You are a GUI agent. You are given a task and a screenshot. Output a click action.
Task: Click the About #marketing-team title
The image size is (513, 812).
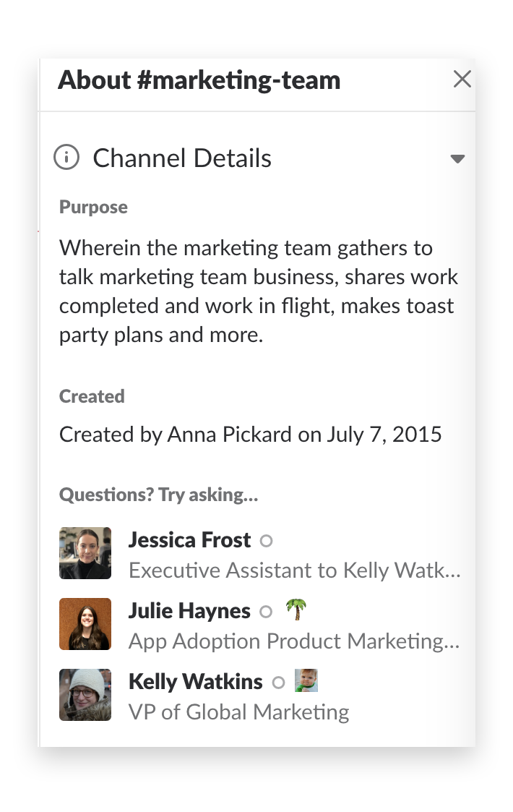coord(199,80)
